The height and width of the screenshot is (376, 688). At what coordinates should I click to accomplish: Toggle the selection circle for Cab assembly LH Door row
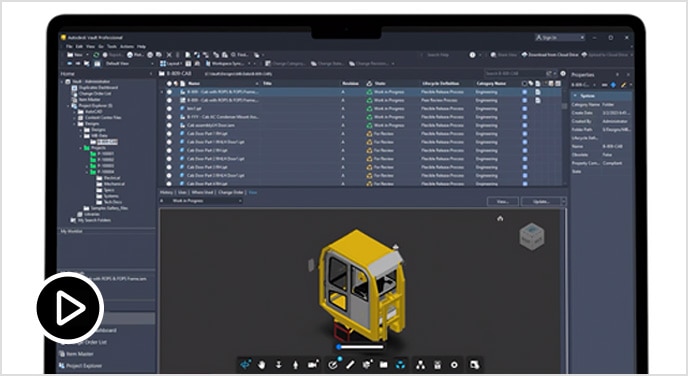(x=169, y=125)
